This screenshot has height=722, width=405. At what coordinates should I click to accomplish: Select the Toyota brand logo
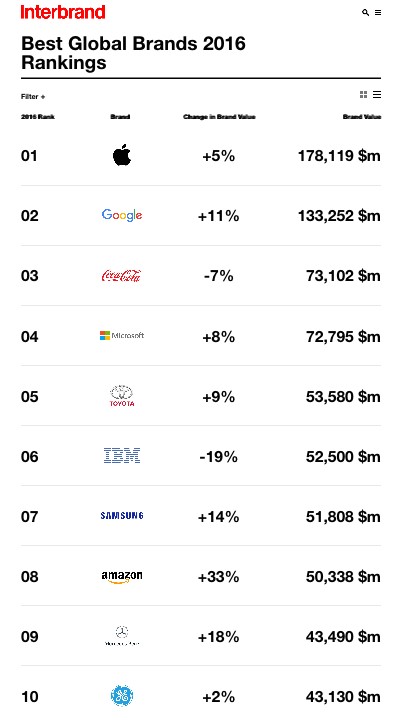(x=122, y=396)
